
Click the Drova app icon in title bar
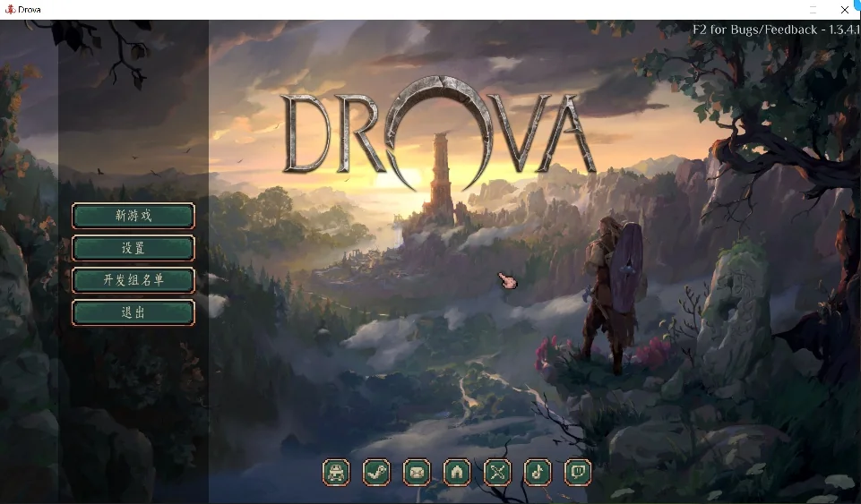point(9,9)
